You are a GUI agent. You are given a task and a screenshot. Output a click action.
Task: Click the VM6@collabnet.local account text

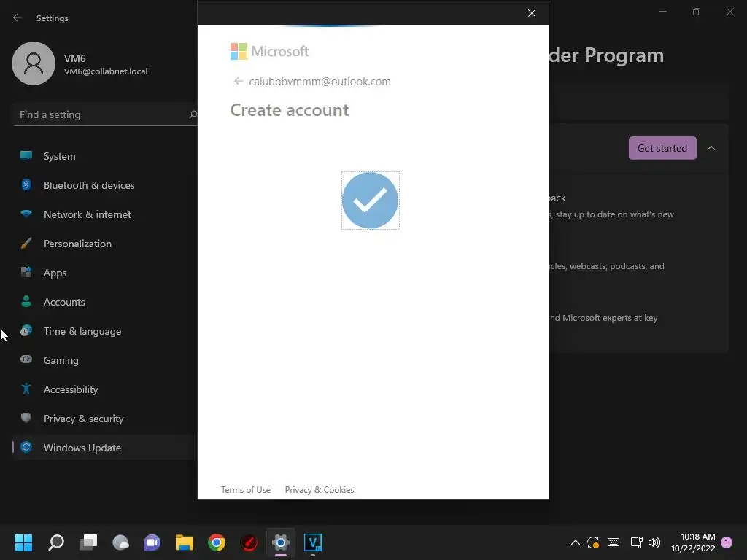(105, 71)
